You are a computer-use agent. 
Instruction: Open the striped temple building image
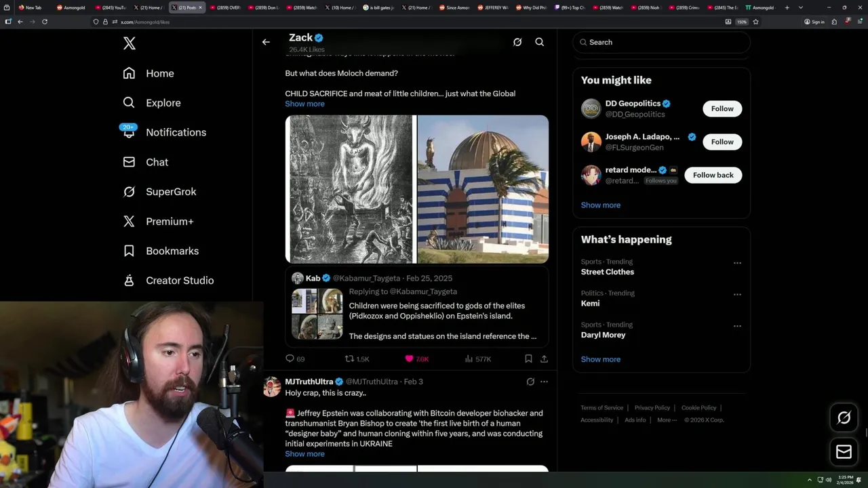tap(483, 189)
